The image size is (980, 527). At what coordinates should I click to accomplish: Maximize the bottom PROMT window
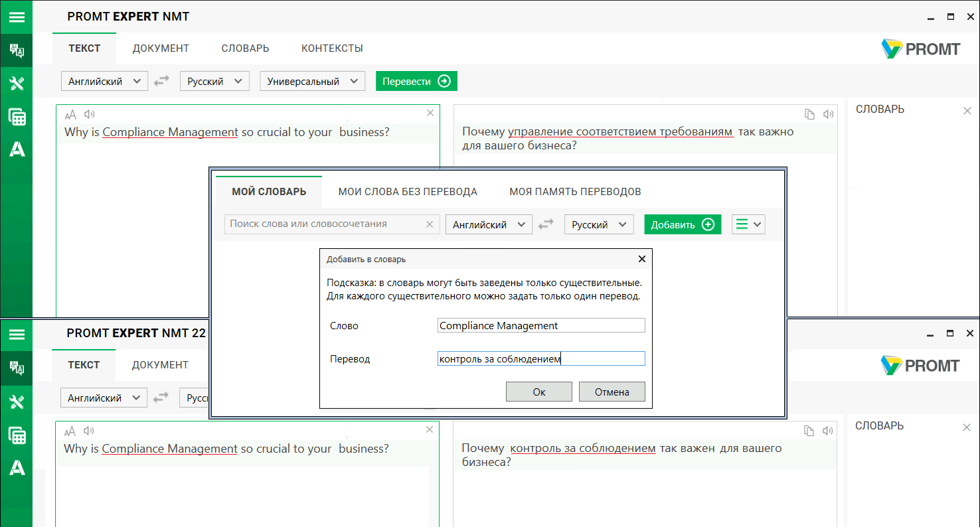[x=950, y=333]
